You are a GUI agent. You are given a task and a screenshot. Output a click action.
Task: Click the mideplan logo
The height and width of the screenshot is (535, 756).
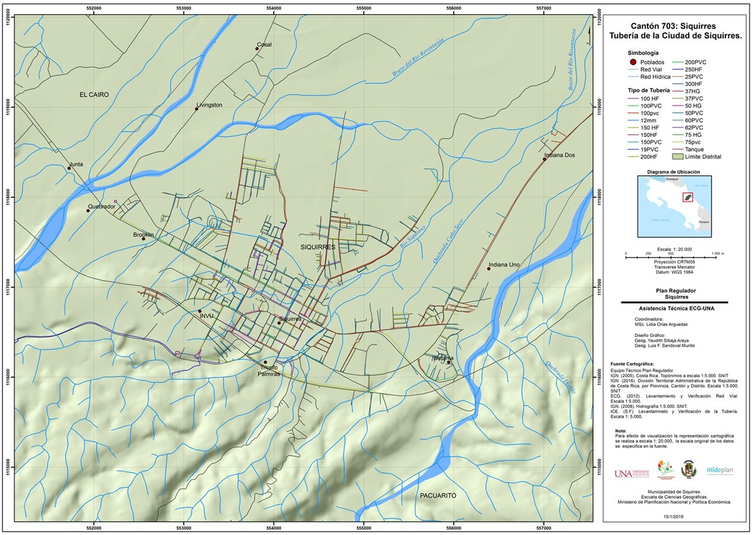click(x=719, y=471)
